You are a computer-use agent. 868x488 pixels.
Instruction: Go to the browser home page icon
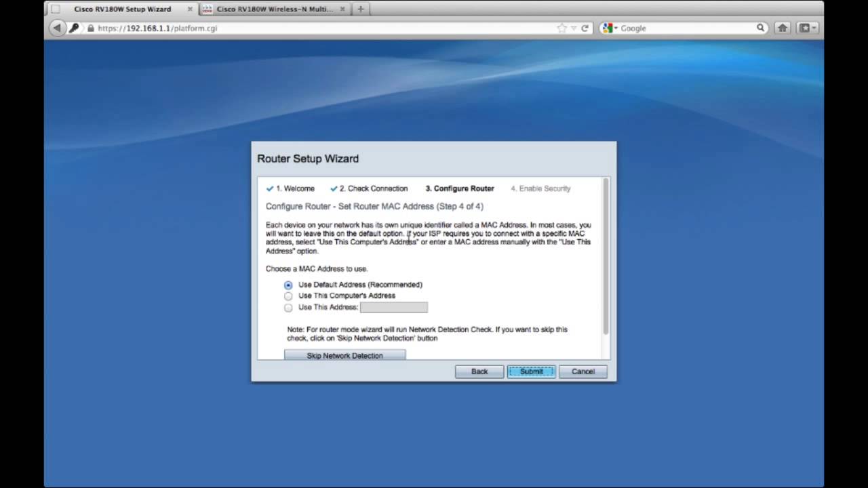(783, 28)
